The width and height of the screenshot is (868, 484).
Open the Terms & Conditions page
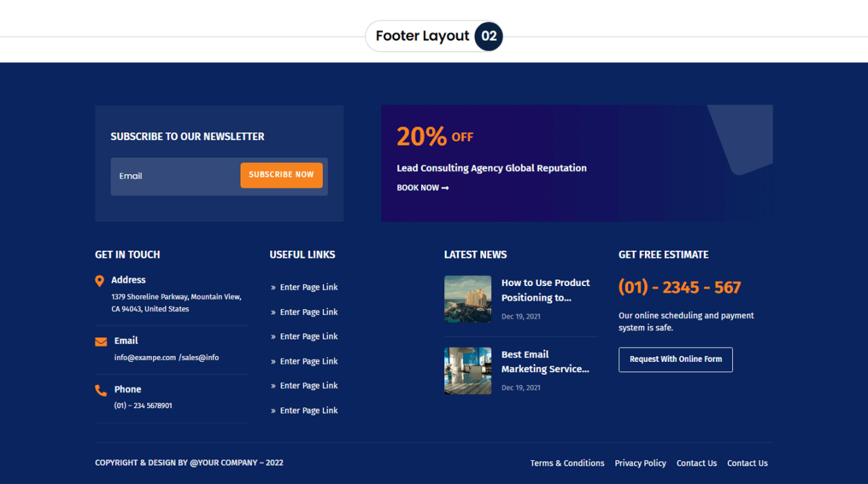pyautogui.click(x=567, y=463)
